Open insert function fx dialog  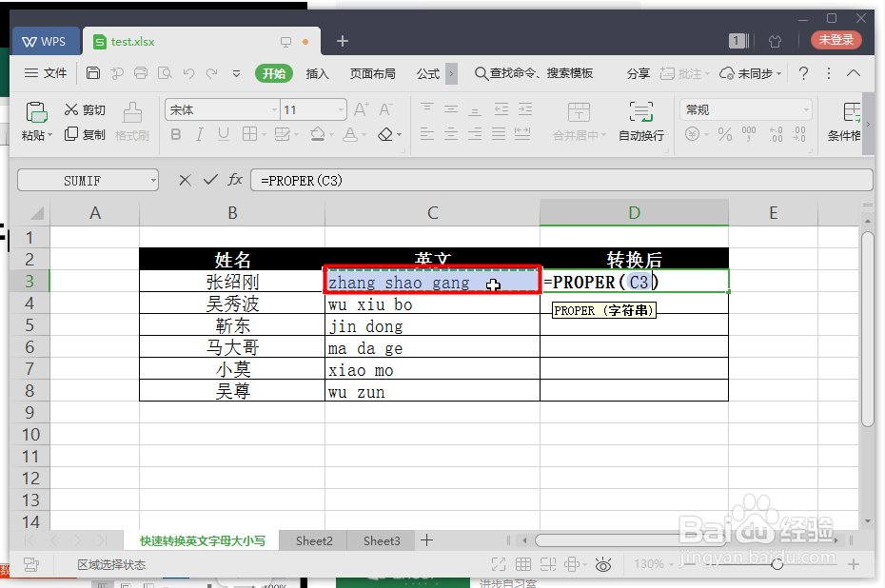tap(235, 180)
